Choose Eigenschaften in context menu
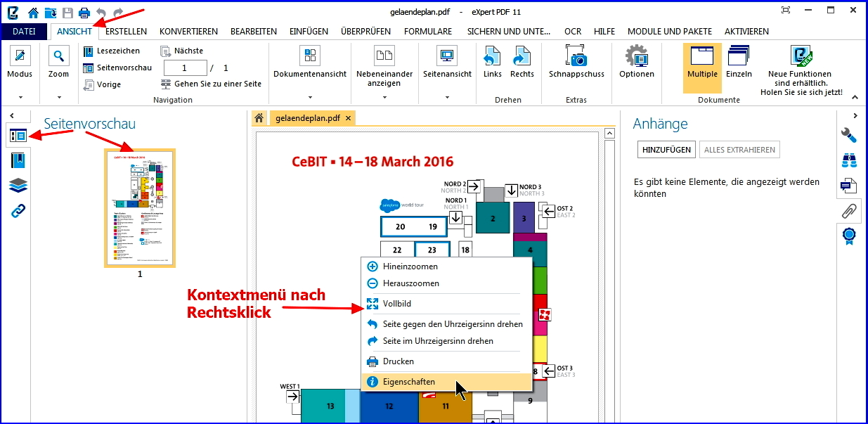Image resolution: width=868 pixels, height=424 pixels. point(446,382)
